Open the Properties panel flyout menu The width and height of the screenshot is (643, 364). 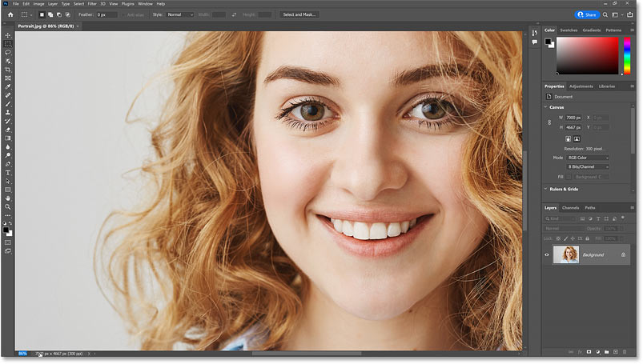tap(632, 86)
